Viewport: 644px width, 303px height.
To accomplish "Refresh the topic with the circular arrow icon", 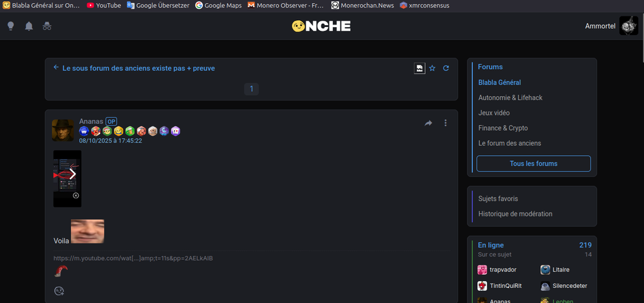I will (x=446, y=68).
